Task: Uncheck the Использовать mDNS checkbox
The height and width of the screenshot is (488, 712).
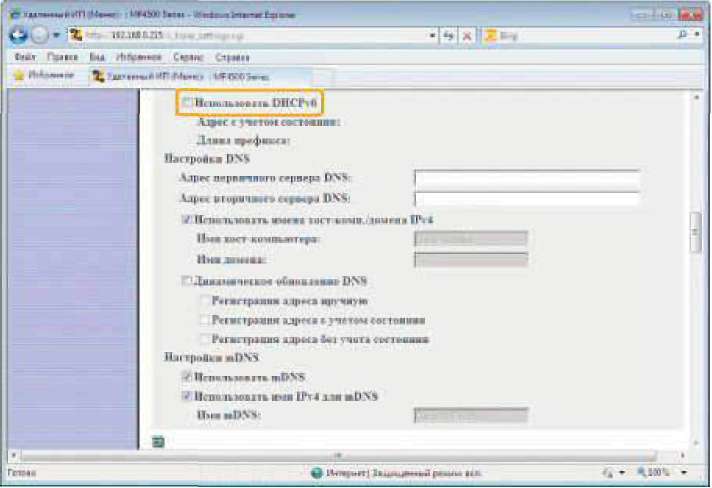Action: (x=186, y=377)
